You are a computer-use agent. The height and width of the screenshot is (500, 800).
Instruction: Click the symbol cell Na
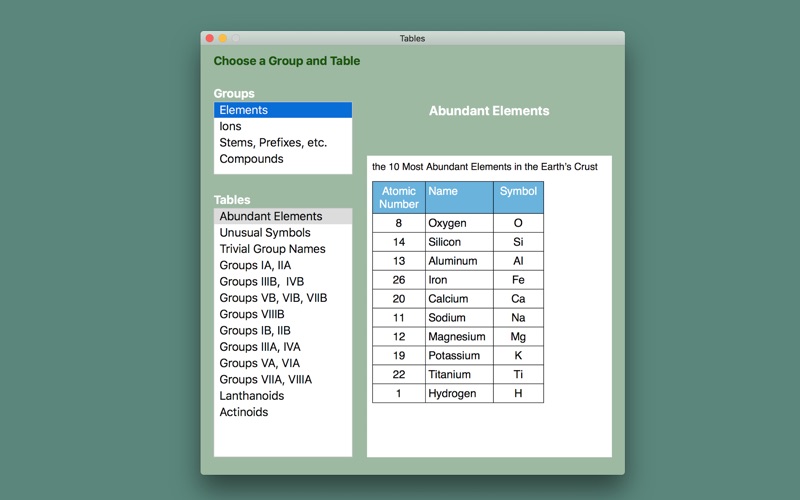tap(518, 317)
